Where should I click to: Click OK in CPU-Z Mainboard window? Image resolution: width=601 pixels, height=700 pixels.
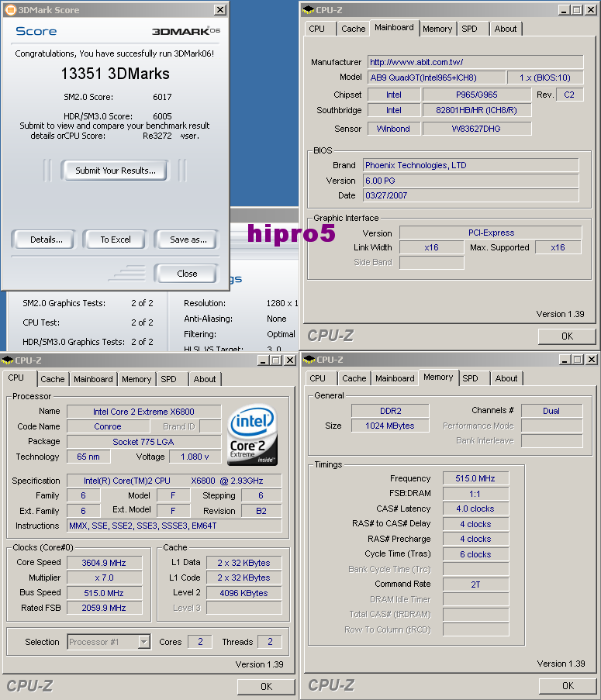(x=567, y=336)
